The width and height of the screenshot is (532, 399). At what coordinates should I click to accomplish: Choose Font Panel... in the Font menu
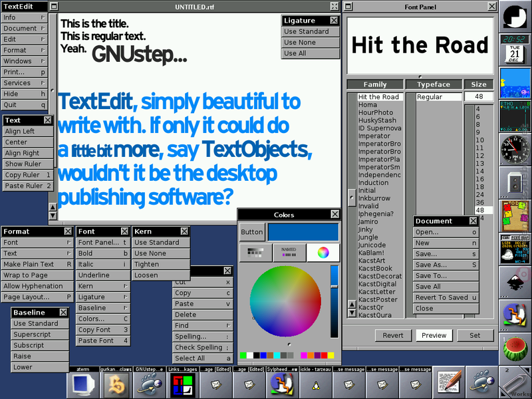pyautogui.click(x=103, y=242)
